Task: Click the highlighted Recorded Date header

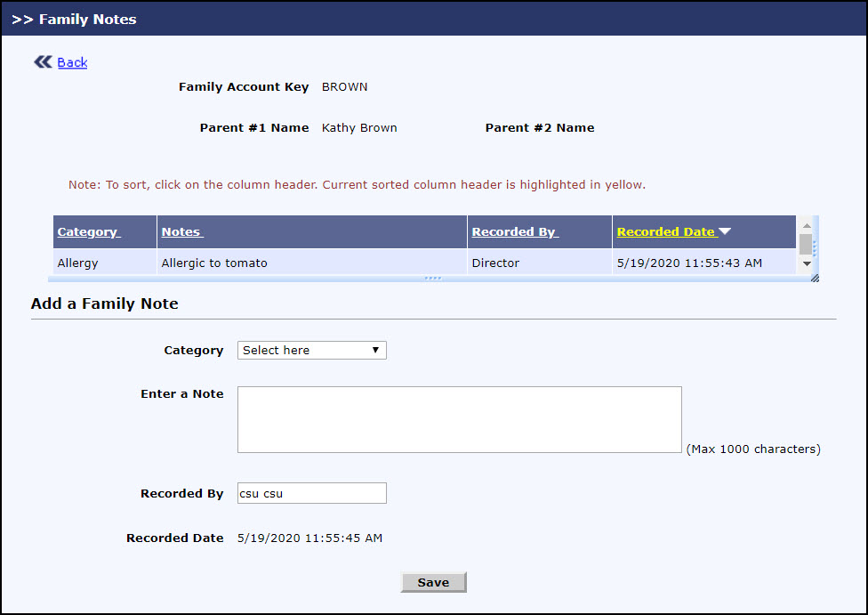Action: coord(666,231)
